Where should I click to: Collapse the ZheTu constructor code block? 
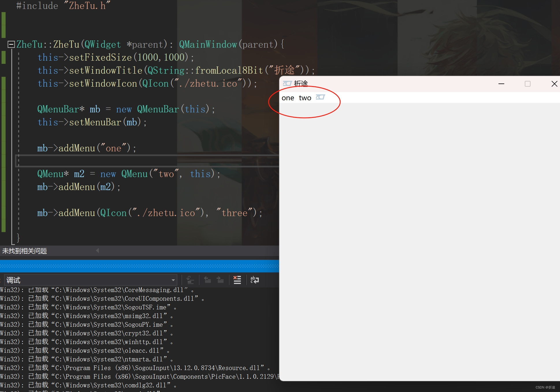(11, 44)
